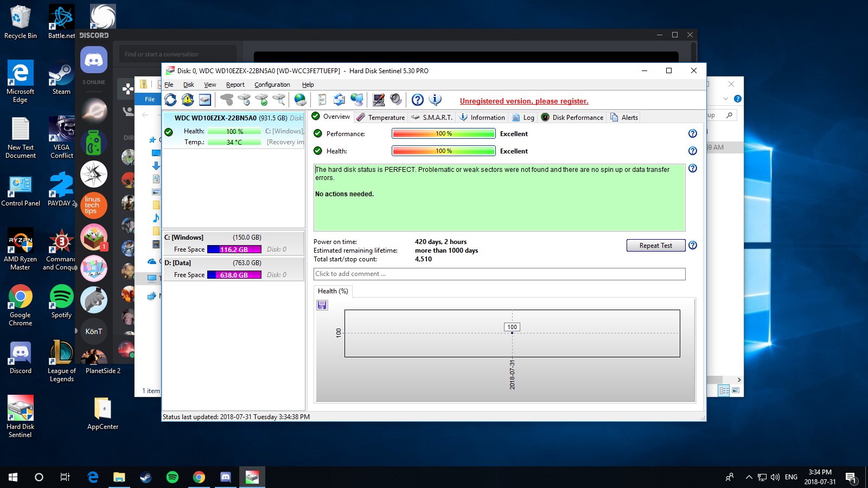Open the KönT Discord server

(x=94, y=331)
